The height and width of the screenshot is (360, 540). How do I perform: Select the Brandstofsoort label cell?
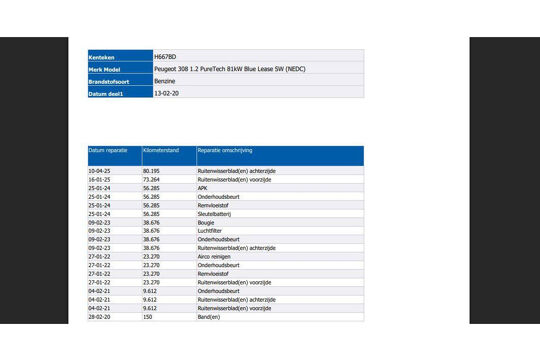click(120, 80)
